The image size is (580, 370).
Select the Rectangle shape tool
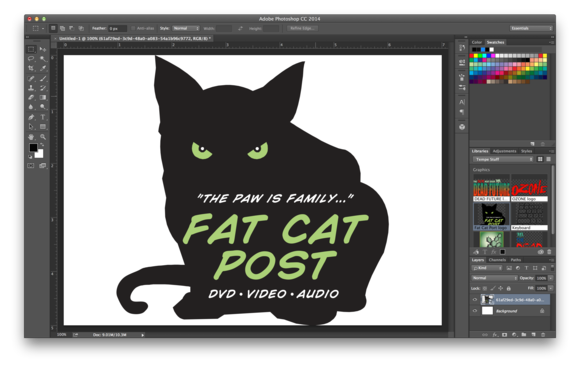pyautogui.click(x=43, y=127)
